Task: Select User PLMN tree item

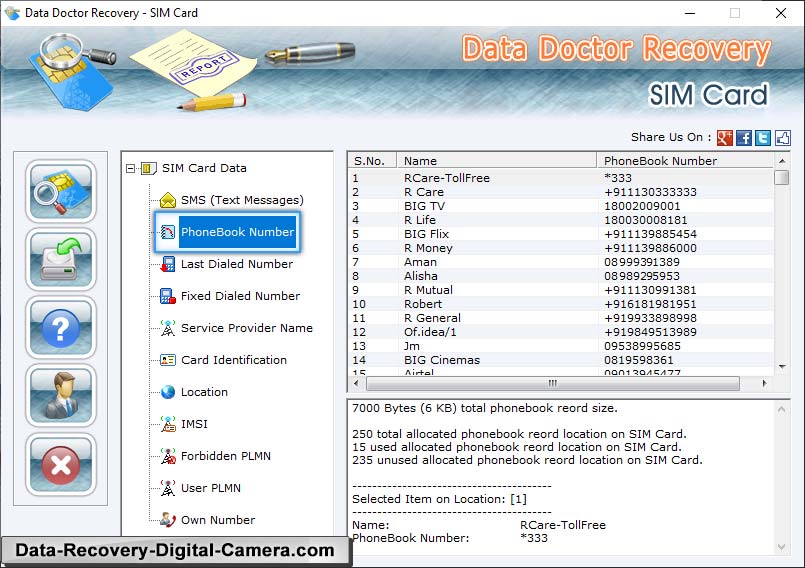Action: click(x=210, y=488)
